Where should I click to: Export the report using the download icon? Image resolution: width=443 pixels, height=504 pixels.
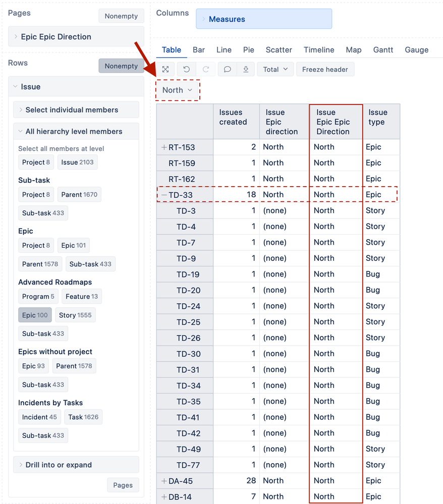pyautogui.click(x=245, y=69)
